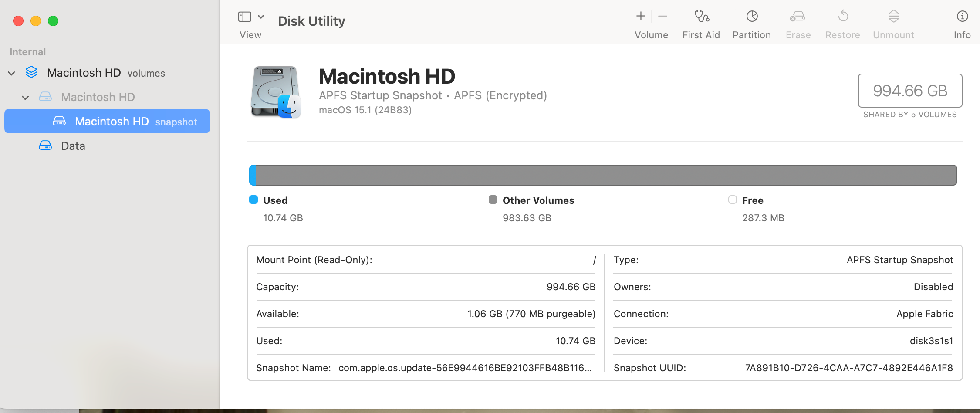Select the greyed Macintosh HD volume

98,97
